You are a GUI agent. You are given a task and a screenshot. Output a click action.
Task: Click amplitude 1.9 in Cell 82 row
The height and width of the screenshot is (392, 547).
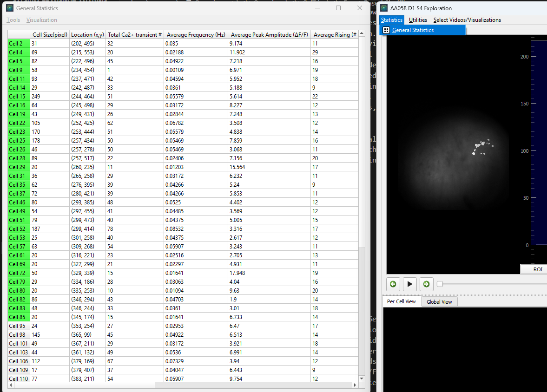pyautogui.click(x=269, y=300)
